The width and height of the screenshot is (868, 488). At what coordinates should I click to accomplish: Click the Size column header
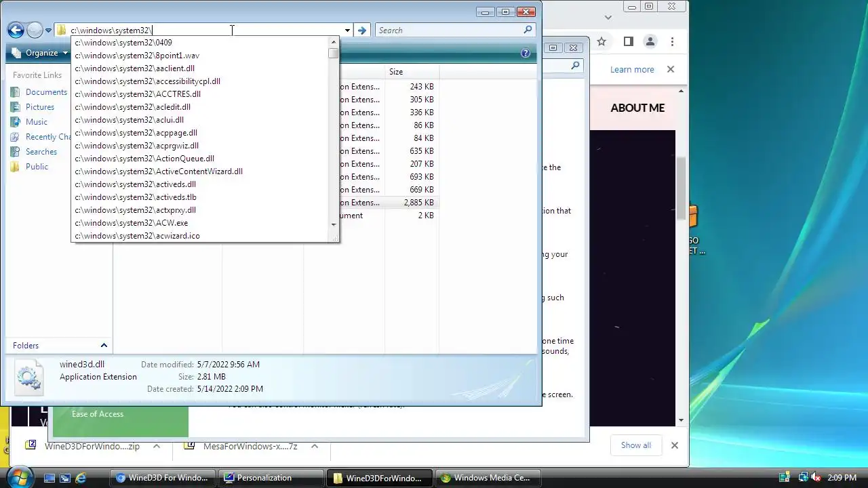412,72
